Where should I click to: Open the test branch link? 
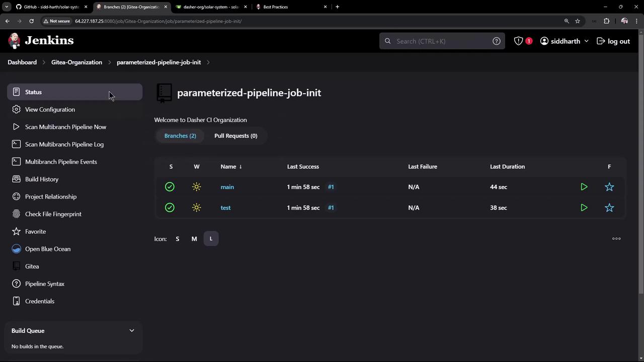point(225,208)
